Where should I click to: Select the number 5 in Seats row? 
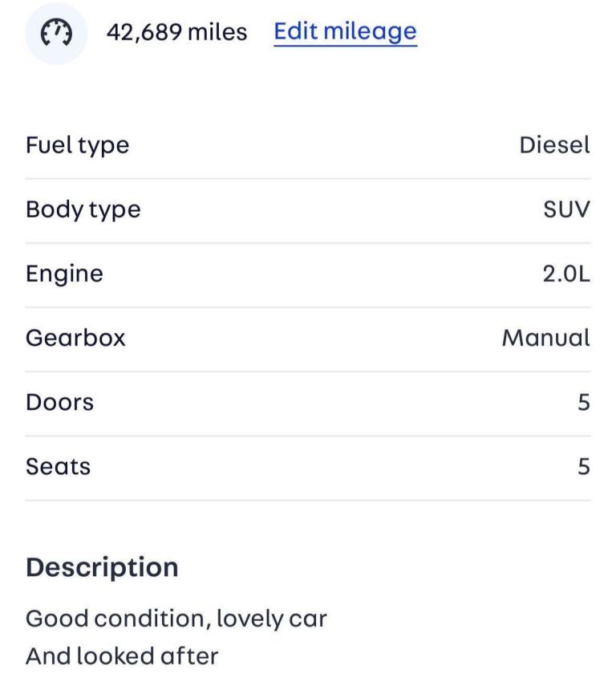pos(584,466)
